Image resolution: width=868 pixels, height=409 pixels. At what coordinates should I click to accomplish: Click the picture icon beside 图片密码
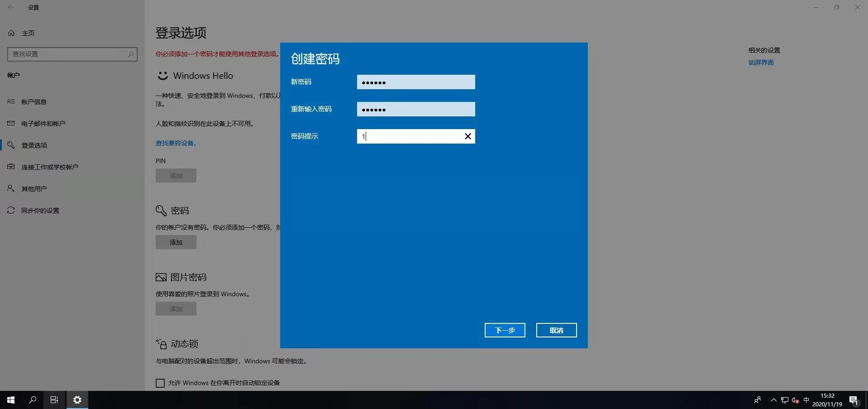161,277
